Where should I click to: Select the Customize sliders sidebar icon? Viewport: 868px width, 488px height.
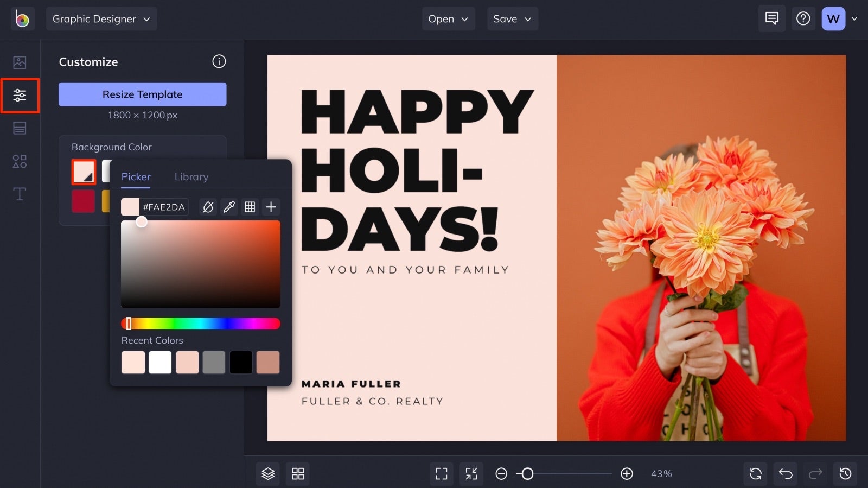click(20, 96)
